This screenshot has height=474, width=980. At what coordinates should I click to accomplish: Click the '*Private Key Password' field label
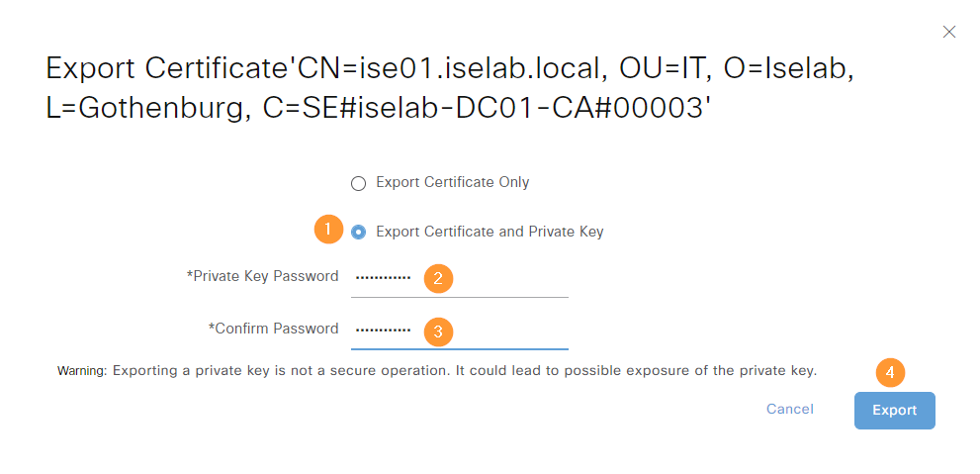262,276
